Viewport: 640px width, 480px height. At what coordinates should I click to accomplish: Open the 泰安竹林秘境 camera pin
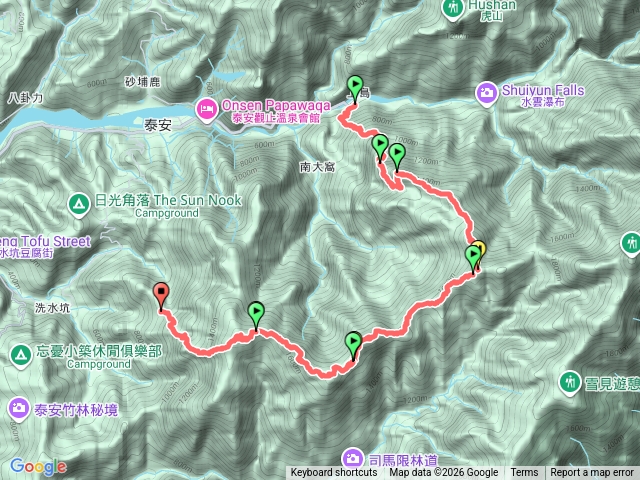point(18,409)
